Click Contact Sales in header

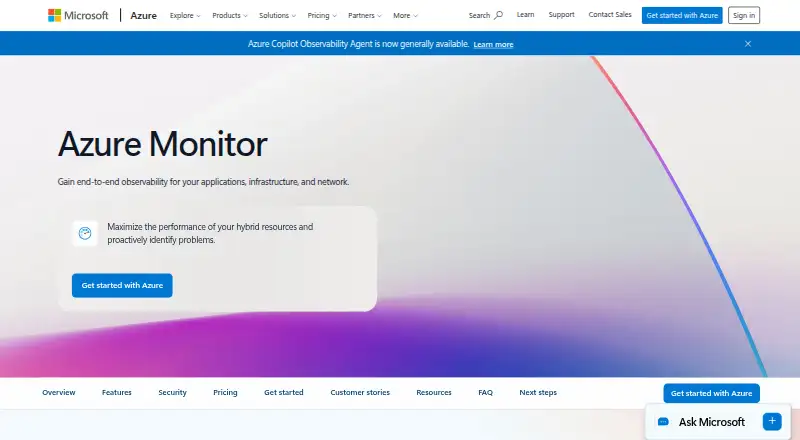pyautogui.click(x=610, y=15)
